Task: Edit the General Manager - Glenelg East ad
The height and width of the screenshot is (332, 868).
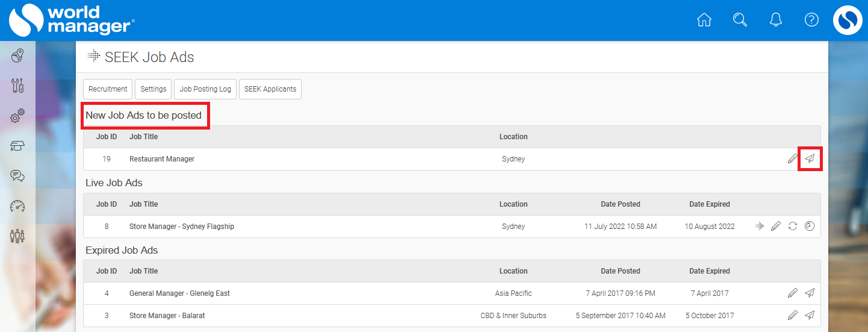Action: pos(793,293)
